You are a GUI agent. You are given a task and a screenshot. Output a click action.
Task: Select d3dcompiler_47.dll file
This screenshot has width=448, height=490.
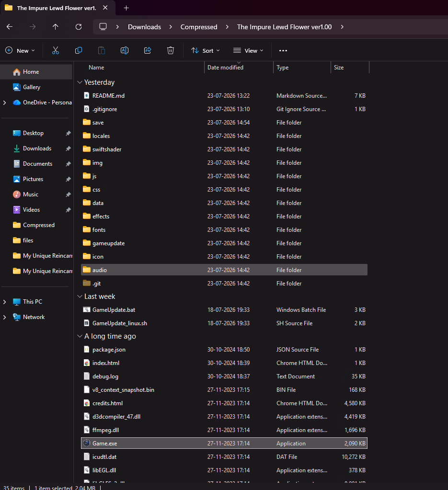pos(224,417)
